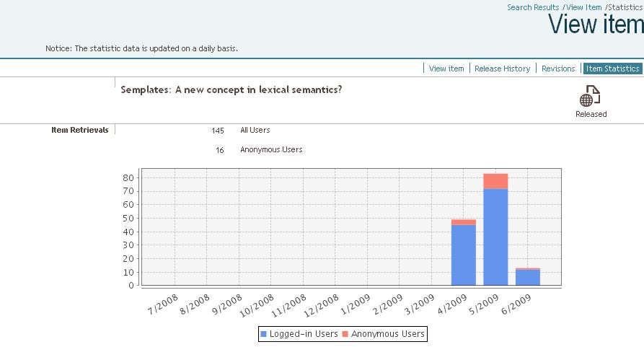Click the 145 All Users count
The height and width of the screenshot is (347, 644).
point(218,131)
